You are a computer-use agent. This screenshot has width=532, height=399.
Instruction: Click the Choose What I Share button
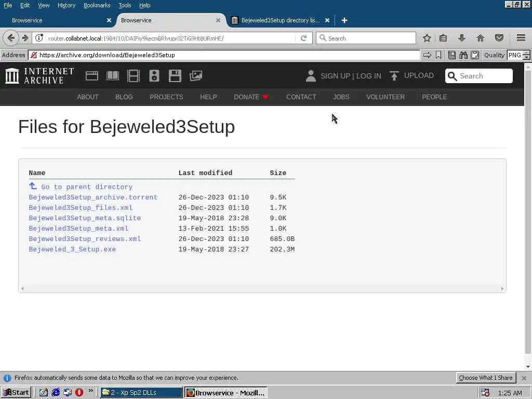(x=486, y=378)
